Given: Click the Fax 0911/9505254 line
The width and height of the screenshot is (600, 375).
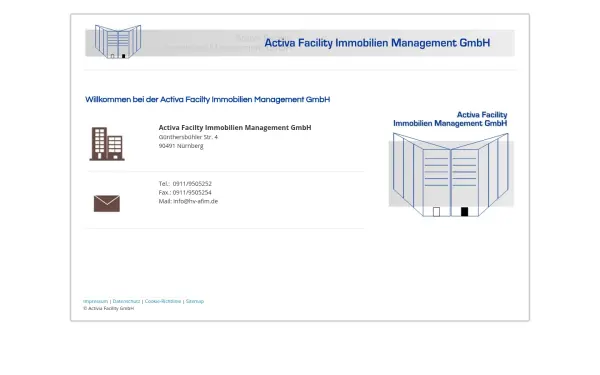Looking at the screenshot, I should pos(185,192).
